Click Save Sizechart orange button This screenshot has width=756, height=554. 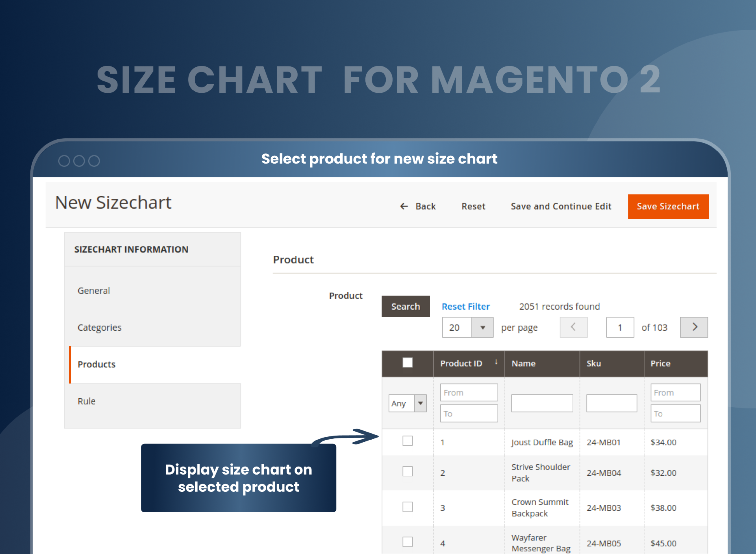[x=668, y=207]
